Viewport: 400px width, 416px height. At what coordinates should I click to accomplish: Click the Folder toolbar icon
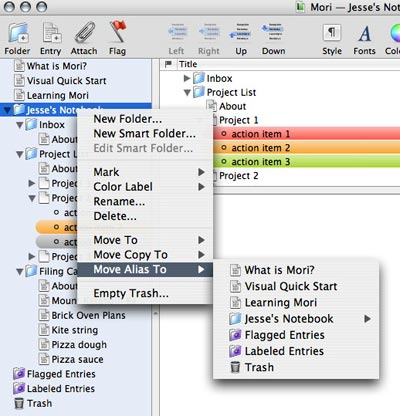point(18,33)
